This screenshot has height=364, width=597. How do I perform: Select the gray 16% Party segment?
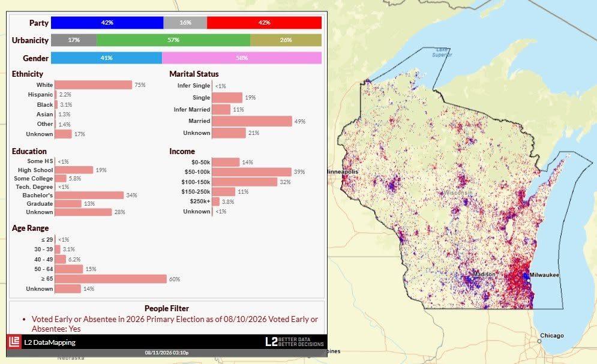[185, 22]
